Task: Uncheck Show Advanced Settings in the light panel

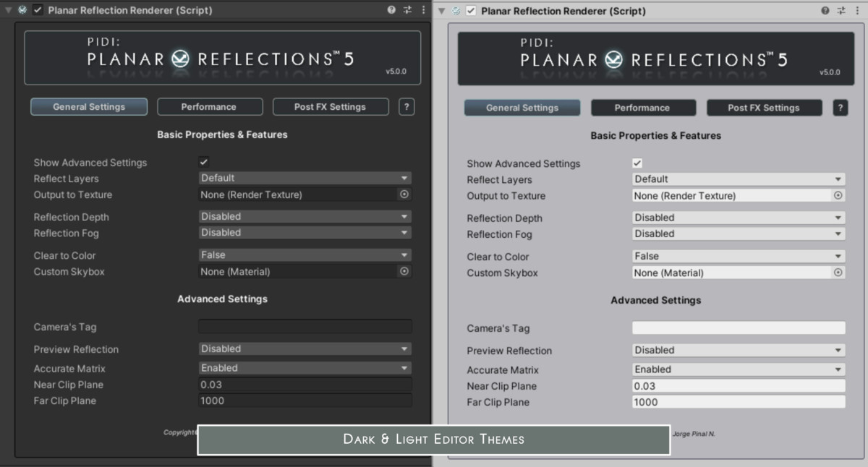Action: click(637, 163)
